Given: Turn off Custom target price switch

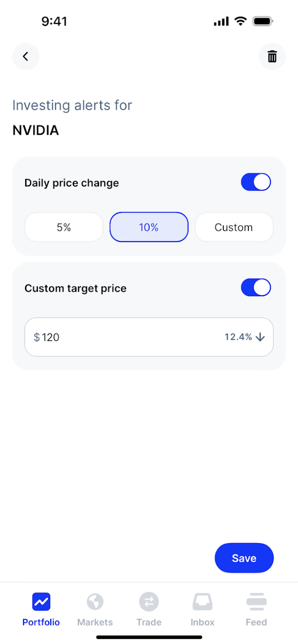Looking at the screenshot, I should tap(256, 287).
